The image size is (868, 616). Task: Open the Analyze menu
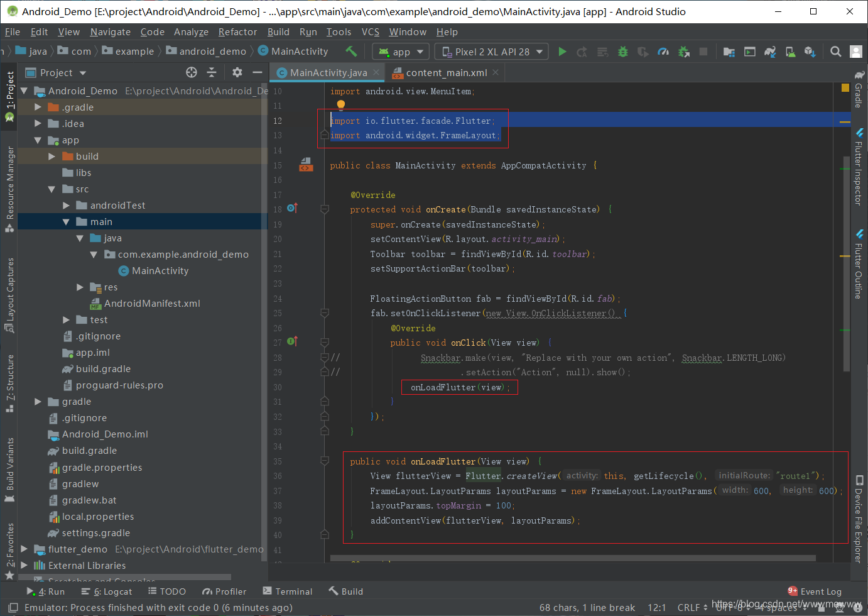coord(191,32)
